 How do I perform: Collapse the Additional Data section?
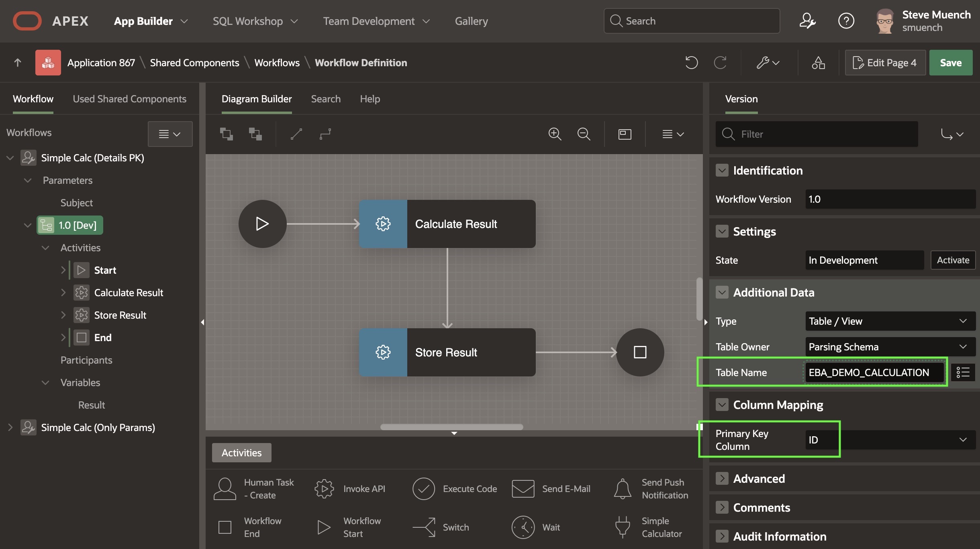(722, 292)
